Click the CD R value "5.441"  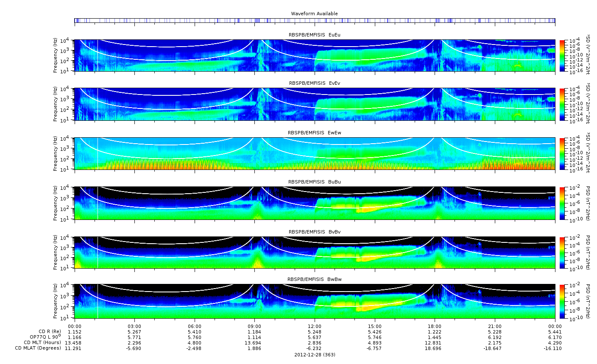coord(555,331)
